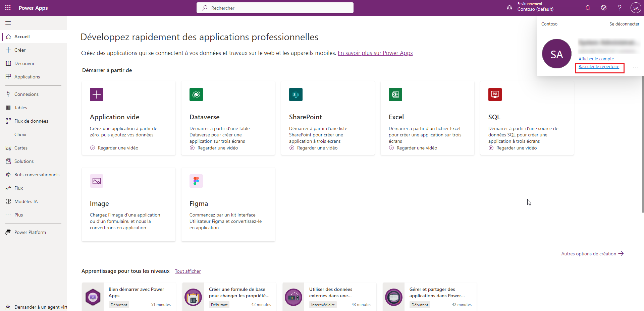This screenshot has height=311, width=644.
Task: Click the Autres options de création arrow
Action: (x=621, y=254)
